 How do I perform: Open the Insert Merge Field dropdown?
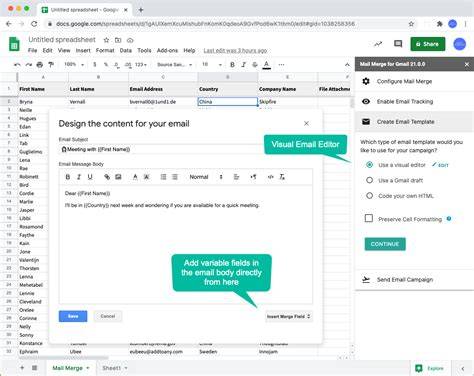click(289, 316)
